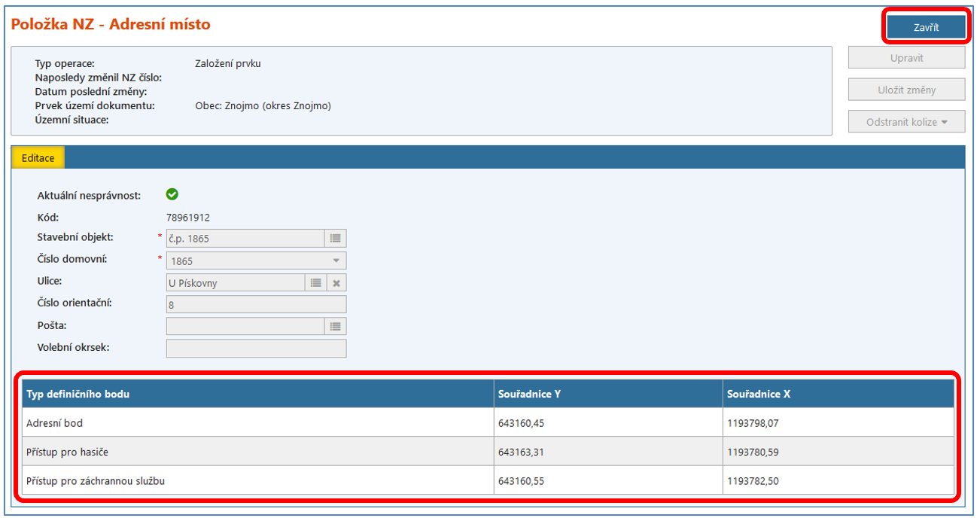Open the Ulice list picker icon
Viewport: 980px width, 521px height.
coord(316,283)
